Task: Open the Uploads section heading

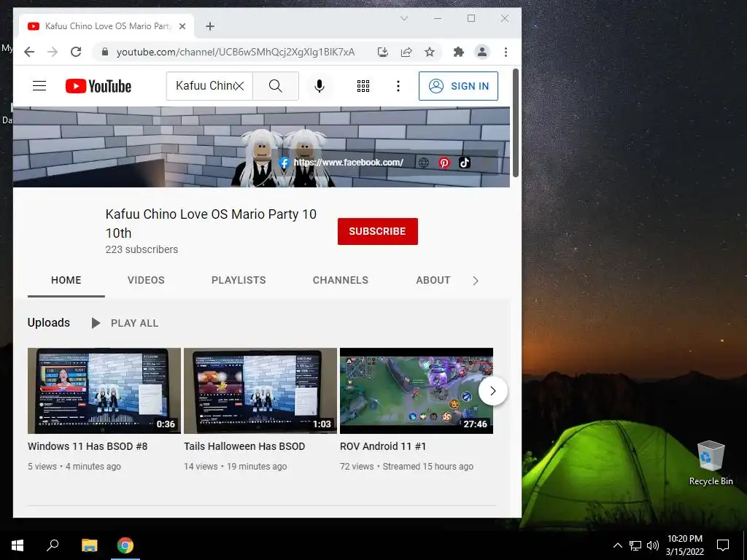Action: (49, 322)
